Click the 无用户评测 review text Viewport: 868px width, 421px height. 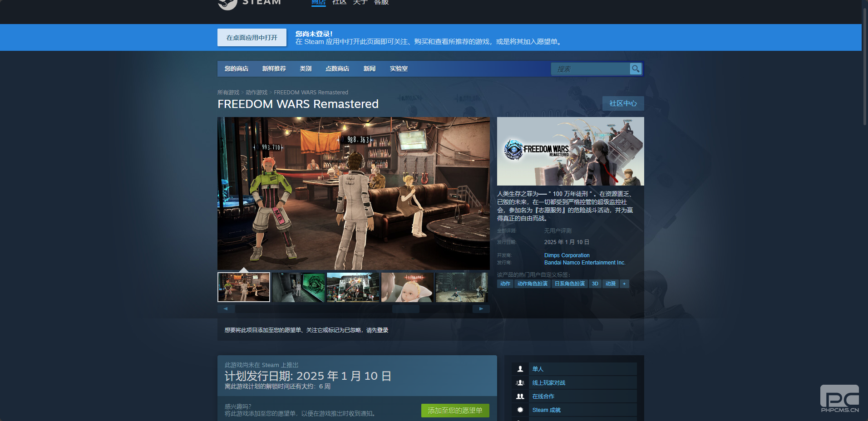[558, 231]
